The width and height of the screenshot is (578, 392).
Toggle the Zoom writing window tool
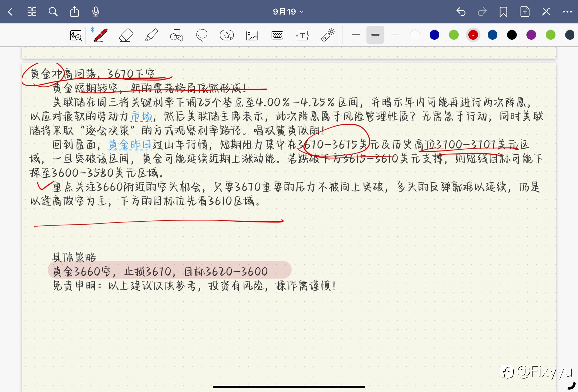76,35
